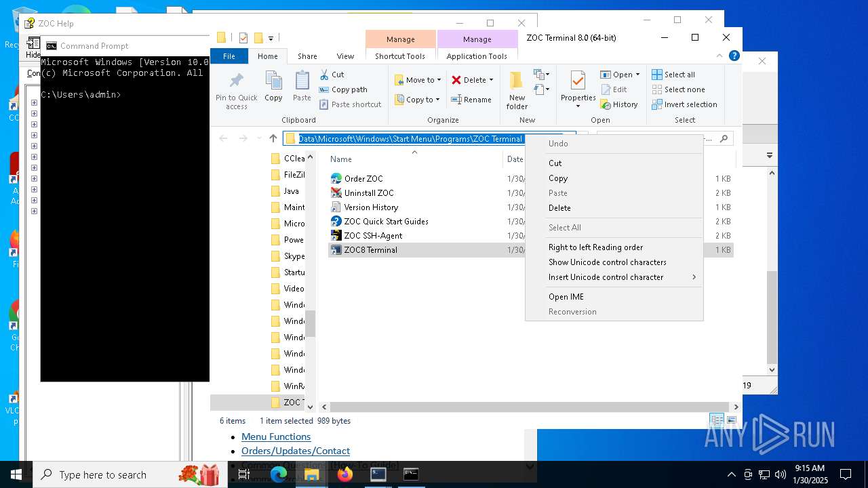Click Select none in ribbon
The image size is (868, 488).
click(x=678, y=89)
